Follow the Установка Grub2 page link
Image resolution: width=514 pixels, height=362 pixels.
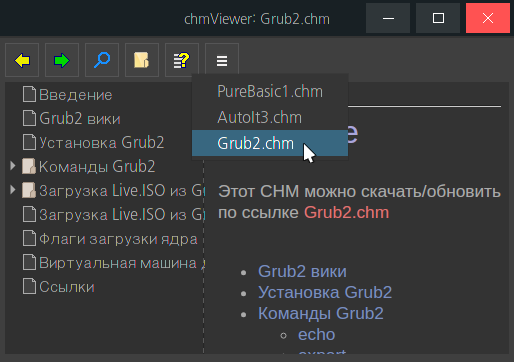point(325,292)
